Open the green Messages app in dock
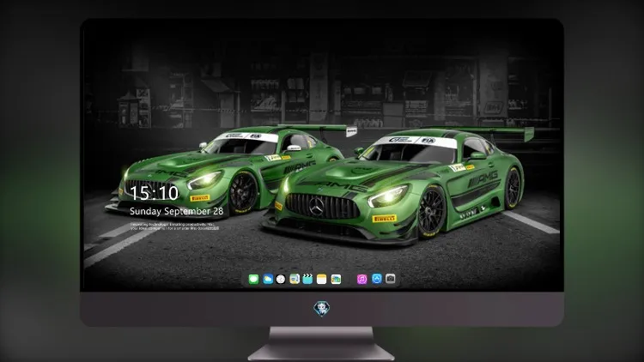Screen dimensions: 644x362 click(x=253, y=279)
